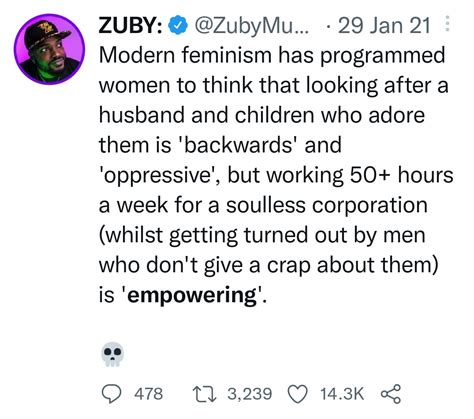
Task: Open the three-dot more options menu
Action: click(447, 23)
